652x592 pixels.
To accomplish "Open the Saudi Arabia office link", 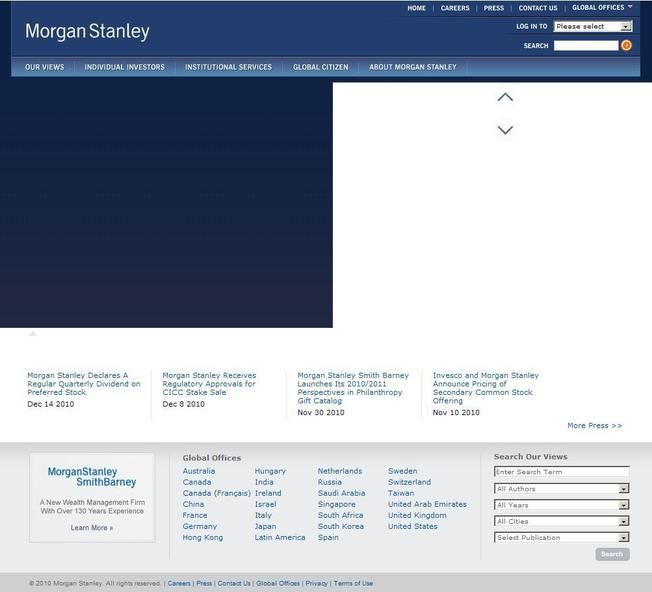I will point(341,493).
